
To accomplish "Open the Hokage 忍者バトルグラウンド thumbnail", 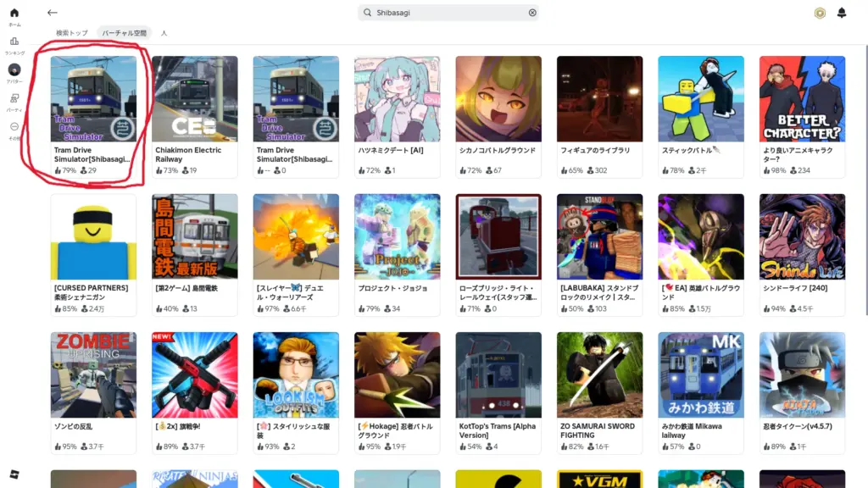I will pyautogui.click(x=398, y=375).
